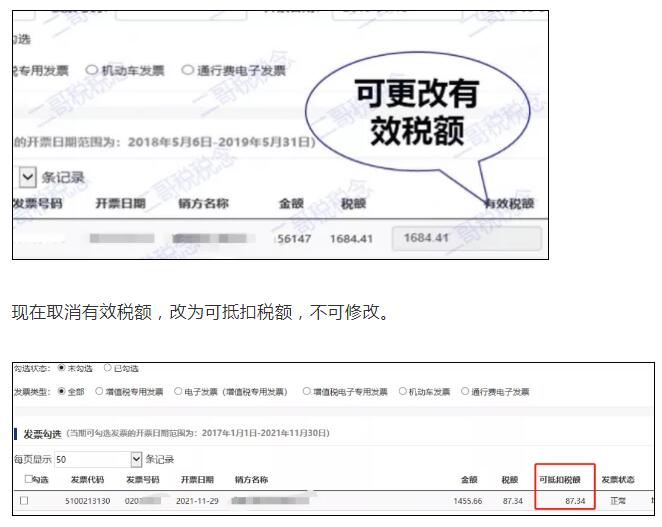
Task: Click the 销方名称 header in lower table
Action: (251, 480)
